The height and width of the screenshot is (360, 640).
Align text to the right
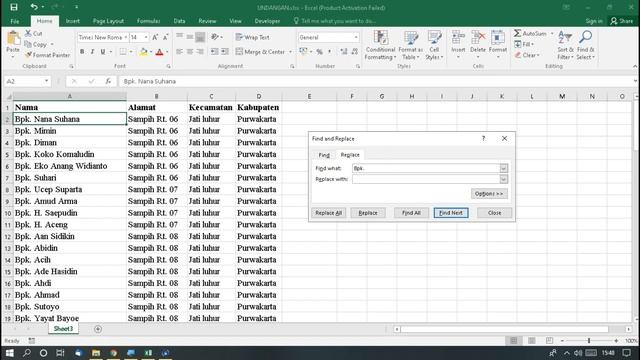click(200, 52)
